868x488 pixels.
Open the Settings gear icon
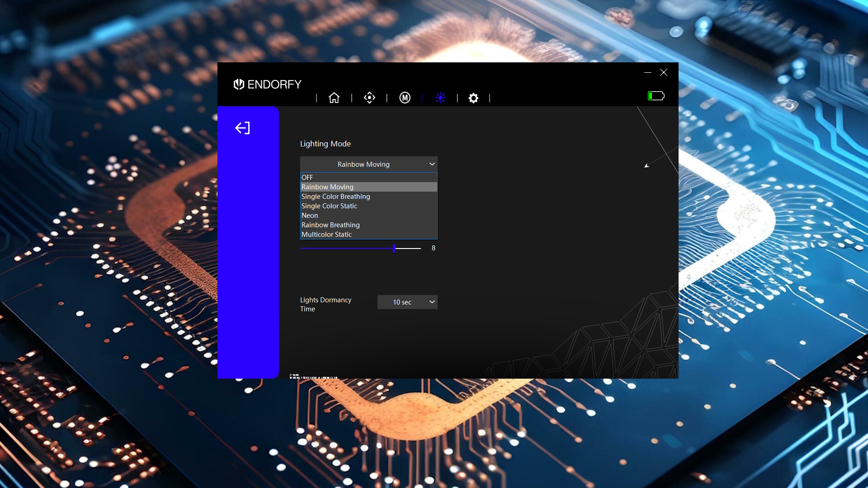click(473, 98)
